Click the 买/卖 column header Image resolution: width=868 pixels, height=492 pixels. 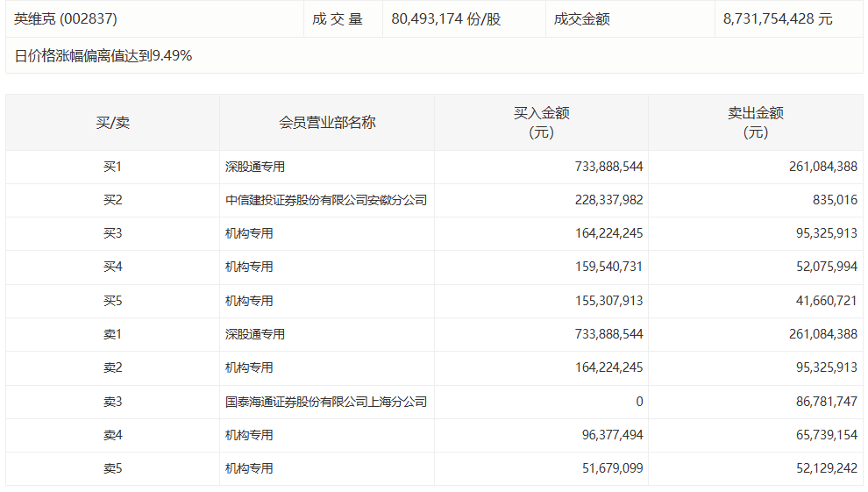pos(112,123)
